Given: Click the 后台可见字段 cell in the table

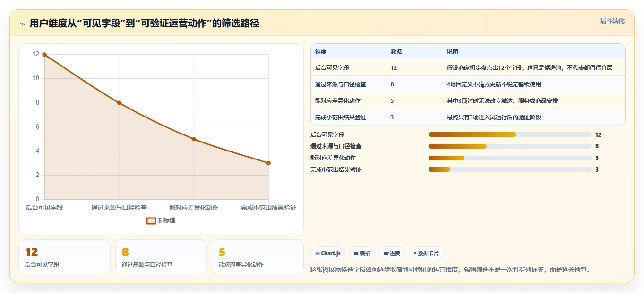Looking at the screenshot, I should point(332,68).
